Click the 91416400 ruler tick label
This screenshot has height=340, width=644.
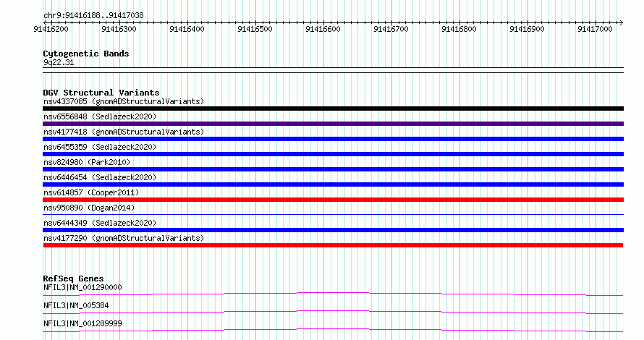pyautogui.click(x=187, y=29)
